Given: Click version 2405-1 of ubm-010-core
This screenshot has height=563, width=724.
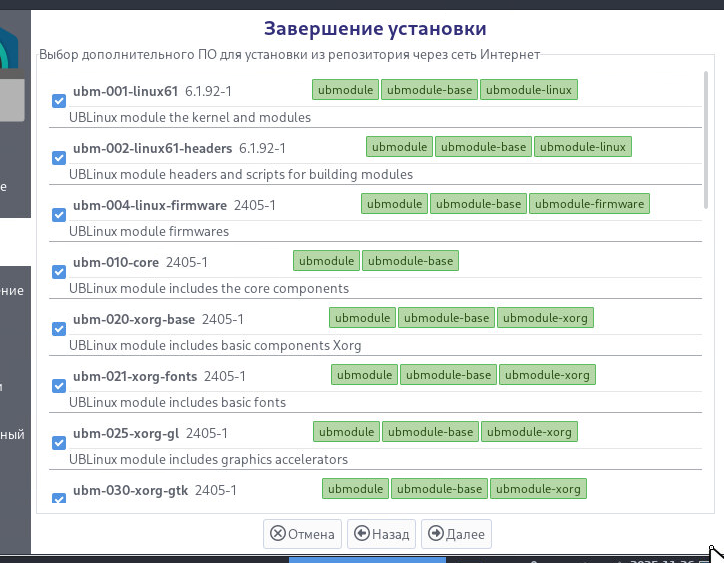Looking at the screenshot, I should [187, 262].
